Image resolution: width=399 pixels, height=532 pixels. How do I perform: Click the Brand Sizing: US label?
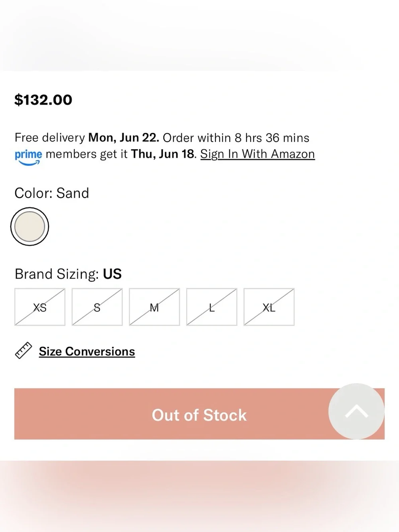tap(68, 274)
